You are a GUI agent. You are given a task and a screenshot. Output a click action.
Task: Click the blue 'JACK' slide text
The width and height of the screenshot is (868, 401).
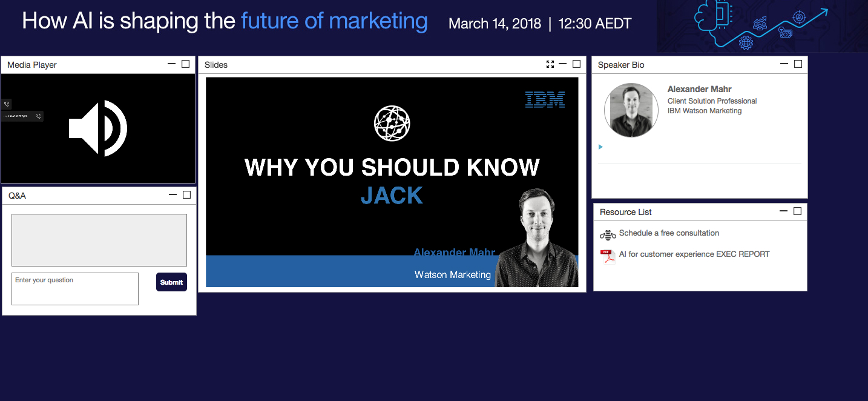click(392, 196)
